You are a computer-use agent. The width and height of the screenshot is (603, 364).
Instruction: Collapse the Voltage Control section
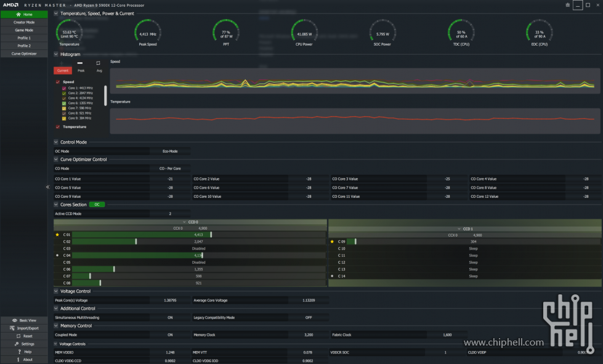(56, 291)
